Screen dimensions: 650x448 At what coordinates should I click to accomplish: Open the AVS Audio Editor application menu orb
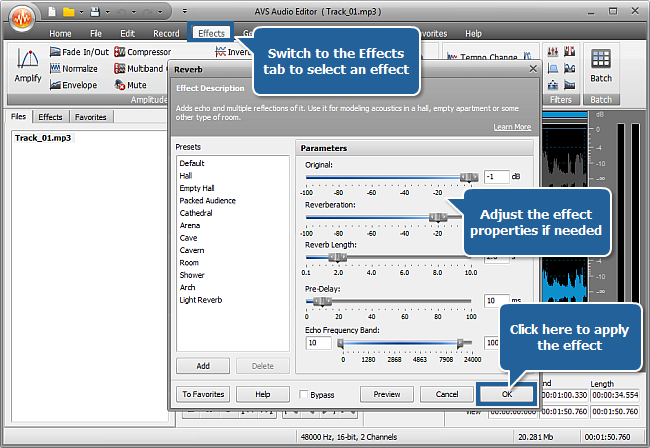(x=22, y=19)
